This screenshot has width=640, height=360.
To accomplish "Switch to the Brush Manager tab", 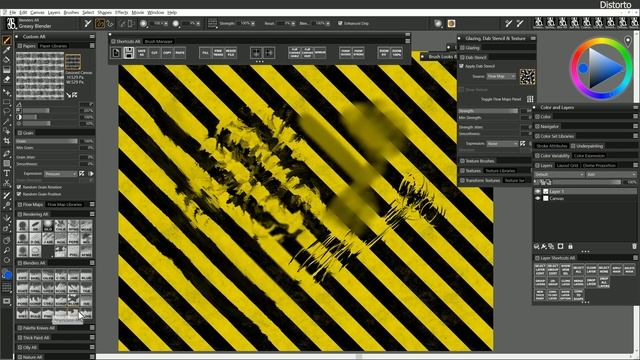I will (158, 41).
